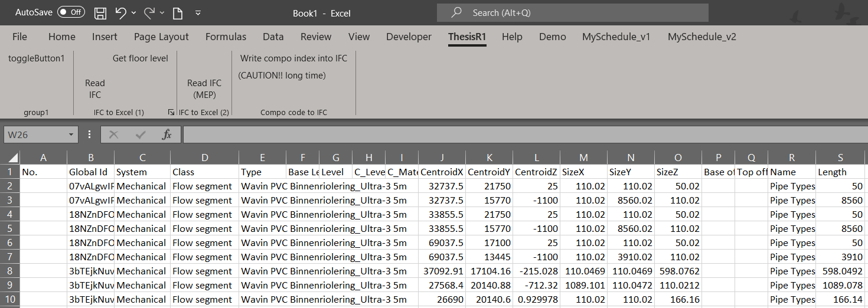Click CentroidY cell showing 13445
Viewport: 868px width, 308px height.
(489, 257)
